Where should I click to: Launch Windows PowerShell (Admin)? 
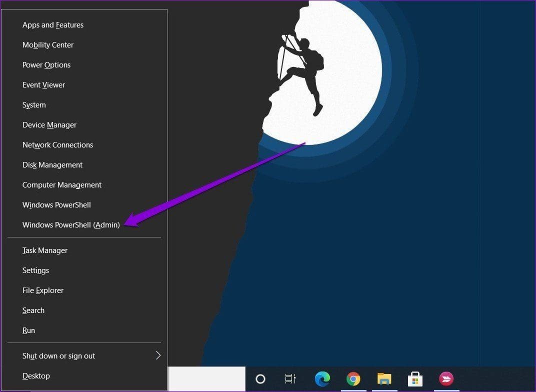(x=84, y=225)
